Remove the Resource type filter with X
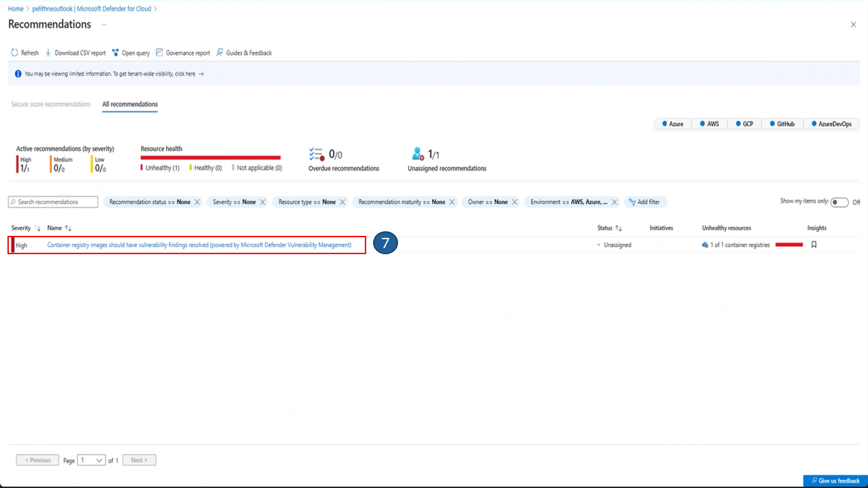 pyautogui.click(x=342, y=202)
